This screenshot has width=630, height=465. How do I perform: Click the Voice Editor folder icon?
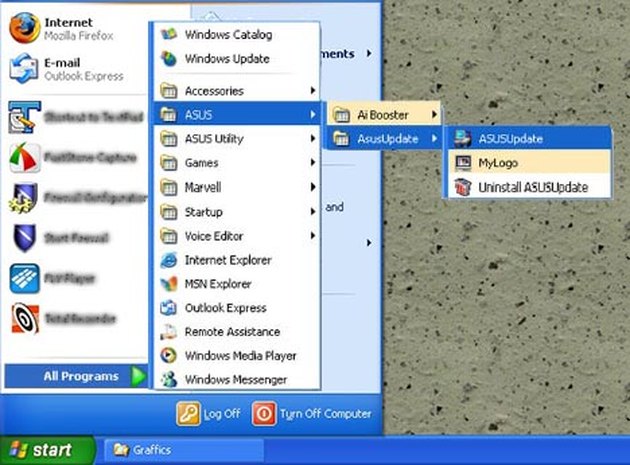tap(169, 236)
